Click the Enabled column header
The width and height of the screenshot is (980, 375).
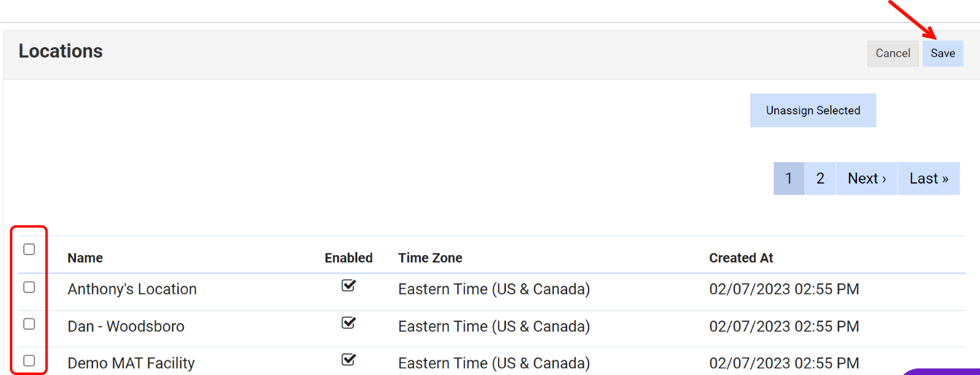[349, 258]
